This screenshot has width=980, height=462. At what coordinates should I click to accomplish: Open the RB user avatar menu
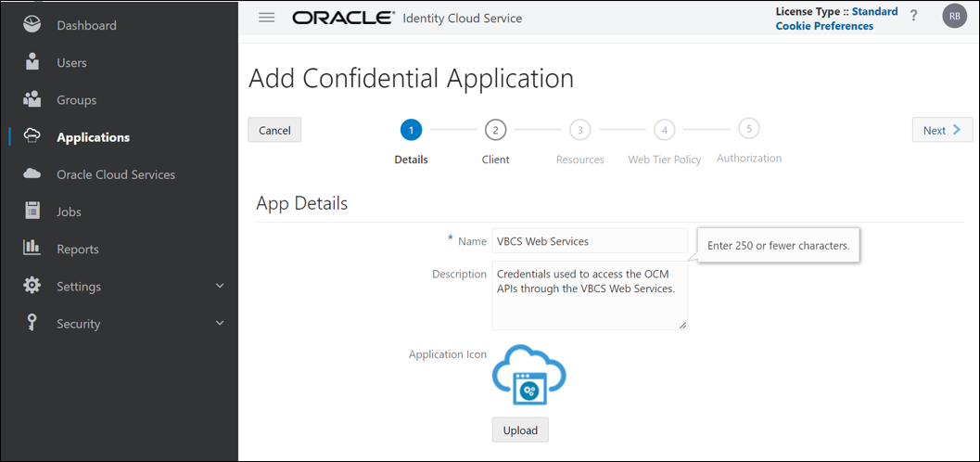click(954, 17)
